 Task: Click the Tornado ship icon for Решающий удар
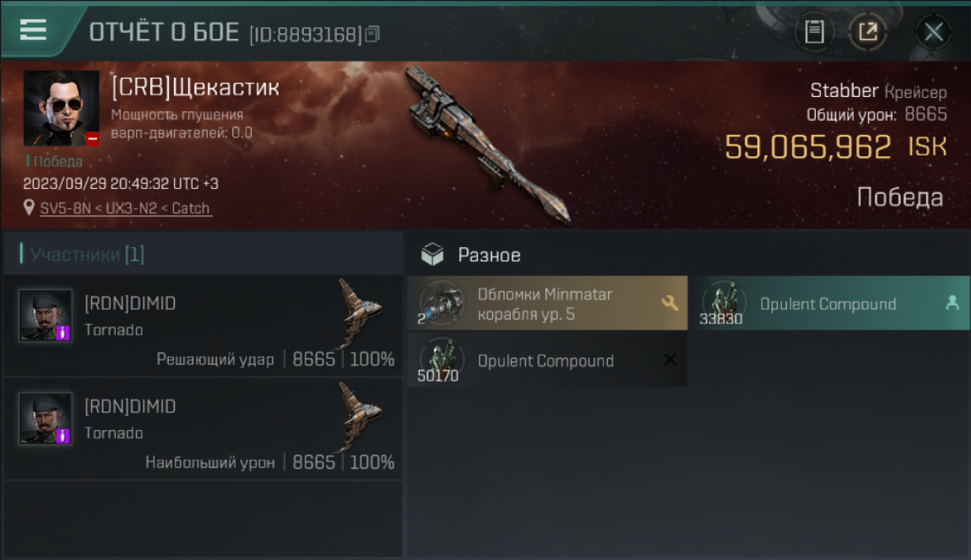pos(359,314)
